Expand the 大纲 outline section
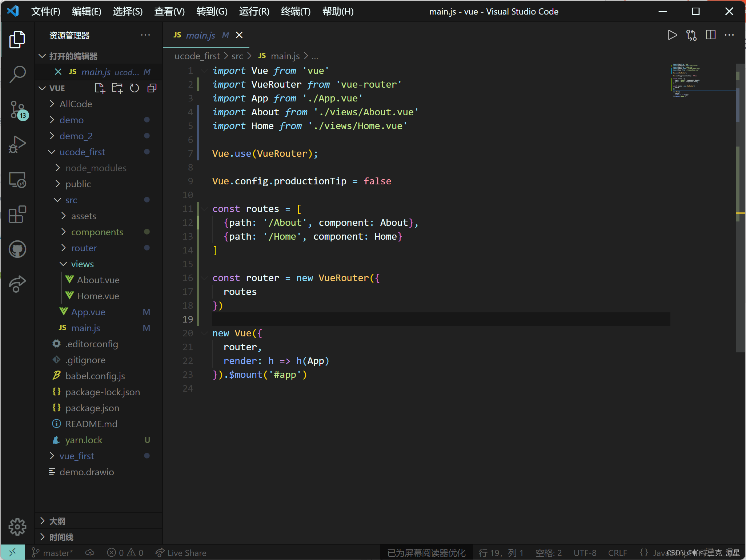Image resolution: width=746 pixels, height=560 pixels. 57,521
